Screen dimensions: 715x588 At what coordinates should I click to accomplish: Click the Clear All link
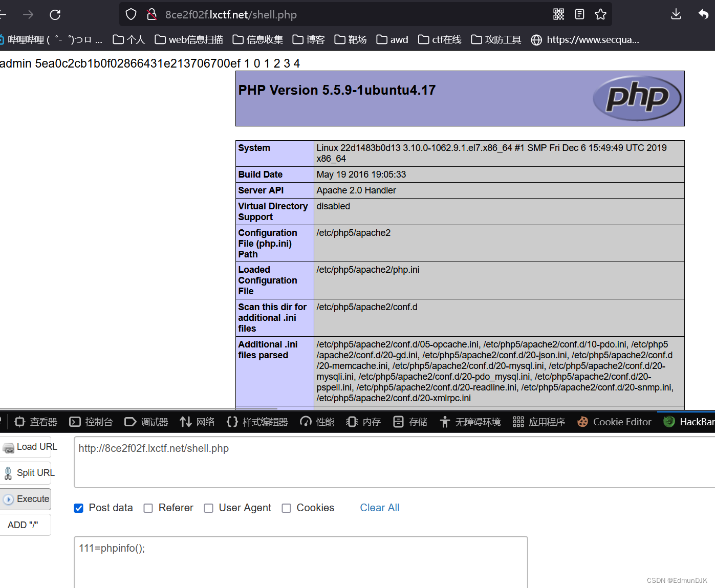pyautogui.click(x=379, y=508)
